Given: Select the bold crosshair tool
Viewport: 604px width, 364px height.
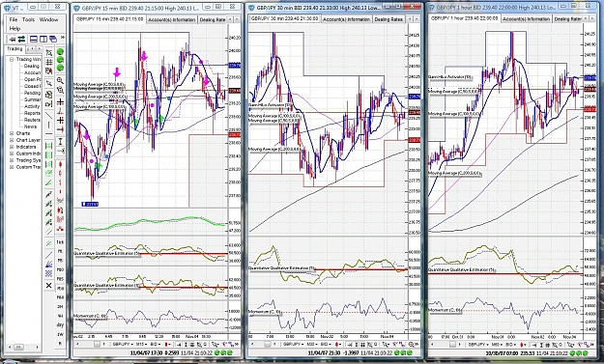Looking at the screenshot, I should pos(60,121).
